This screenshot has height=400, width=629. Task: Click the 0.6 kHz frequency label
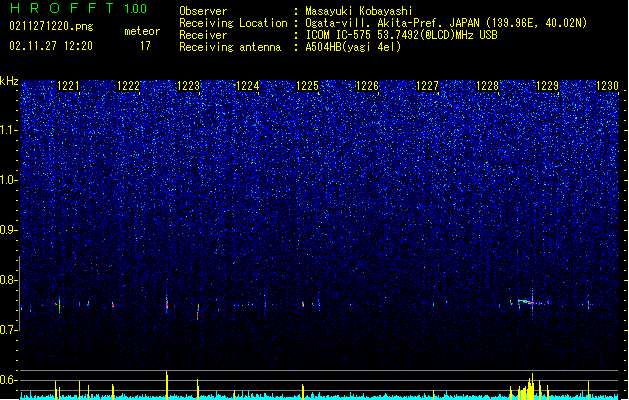[x=8, y=380]
